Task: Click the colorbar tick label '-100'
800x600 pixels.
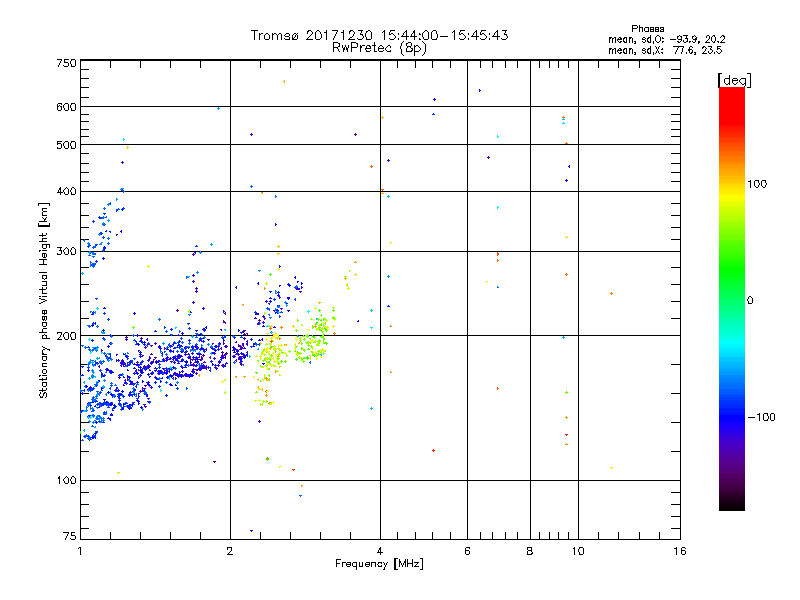Action: [x=761, y=417]
